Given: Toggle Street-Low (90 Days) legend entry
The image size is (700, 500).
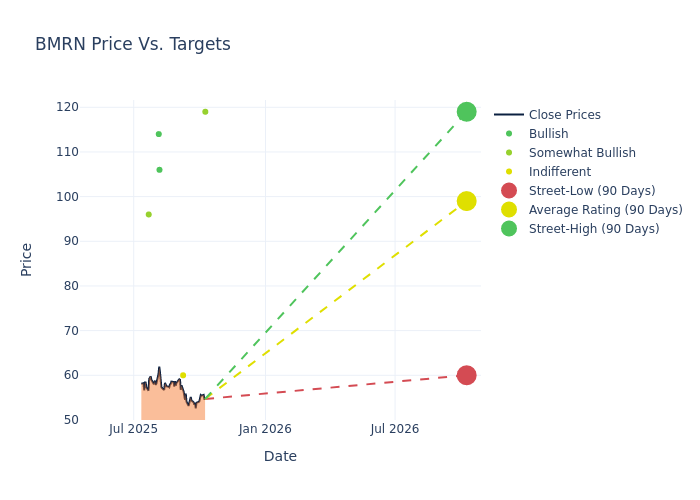Looking at the screenshot, I should pyautogui.click(x=592, y=191).
